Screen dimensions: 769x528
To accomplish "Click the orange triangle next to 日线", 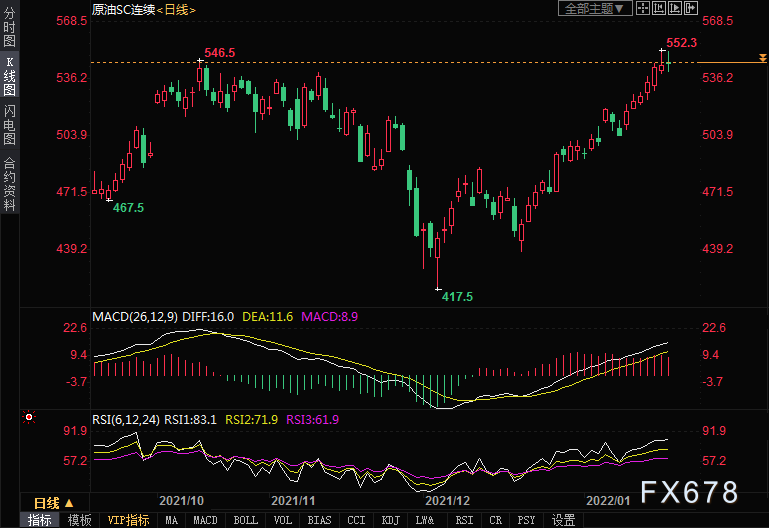I will (x=69, y=503).
